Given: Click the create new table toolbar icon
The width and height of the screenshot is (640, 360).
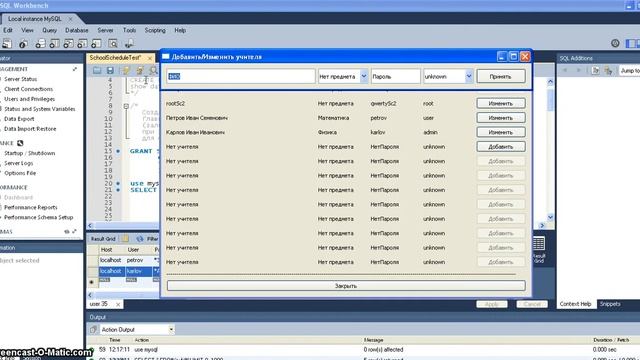Looking at the screenshot, I should point(54,43).
